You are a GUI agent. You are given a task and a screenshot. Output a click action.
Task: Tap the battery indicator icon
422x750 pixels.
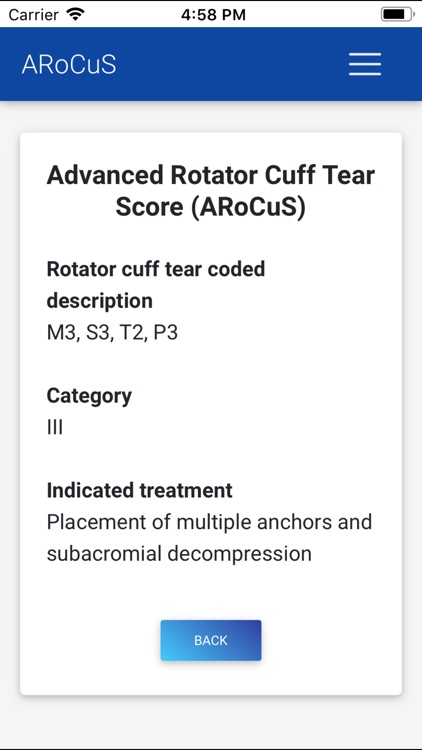click(398, 14)
